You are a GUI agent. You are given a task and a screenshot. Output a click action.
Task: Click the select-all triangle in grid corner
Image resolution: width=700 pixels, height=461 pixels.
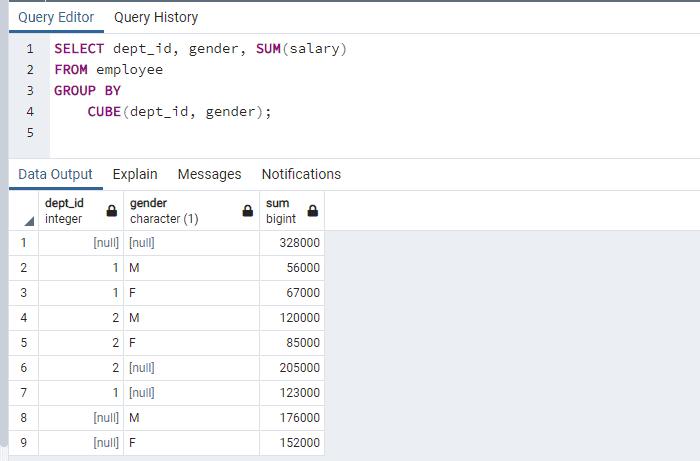pyautogui.click(x=28, y=220)
